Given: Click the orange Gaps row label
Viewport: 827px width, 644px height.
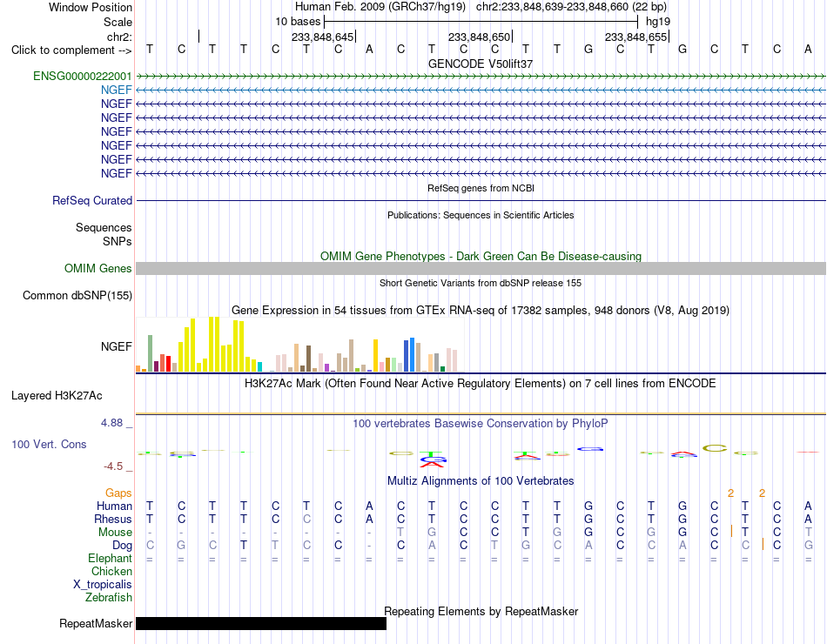Looking at the screenshot, I should pos(118,493).
